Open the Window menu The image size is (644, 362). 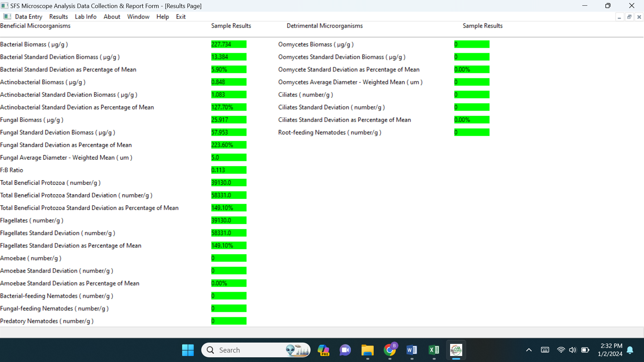click(138, 17)
